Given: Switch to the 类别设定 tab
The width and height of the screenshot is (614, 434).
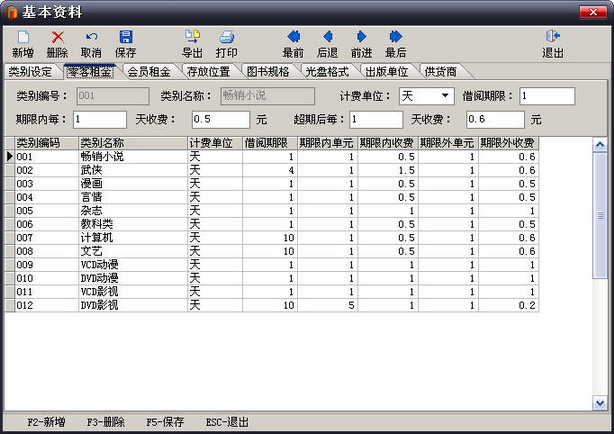Looking at the screenshot, I should click(30, 71).
